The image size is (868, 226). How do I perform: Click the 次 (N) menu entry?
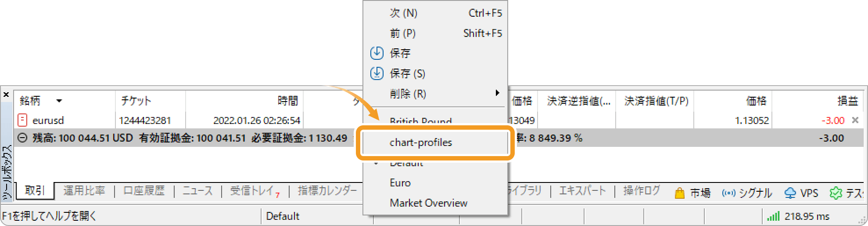[435, 13]
